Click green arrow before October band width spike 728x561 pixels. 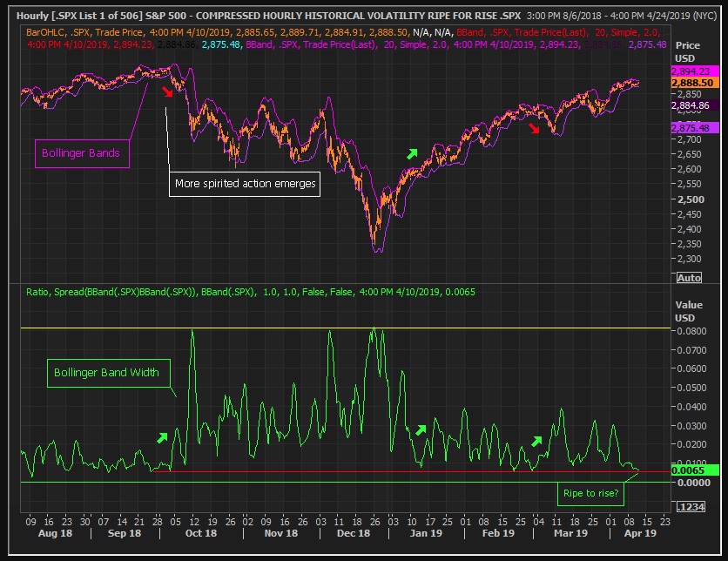click(x=162, y=437)
